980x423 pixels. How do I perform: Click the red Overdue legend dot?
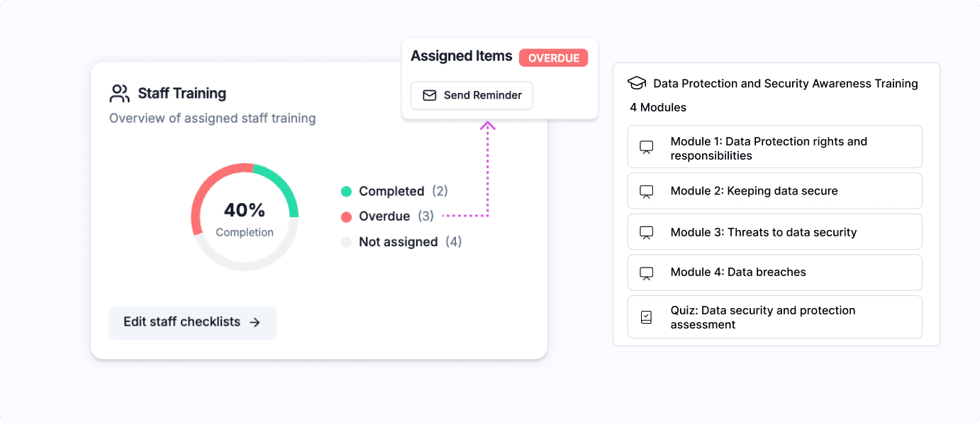(346, 216)
